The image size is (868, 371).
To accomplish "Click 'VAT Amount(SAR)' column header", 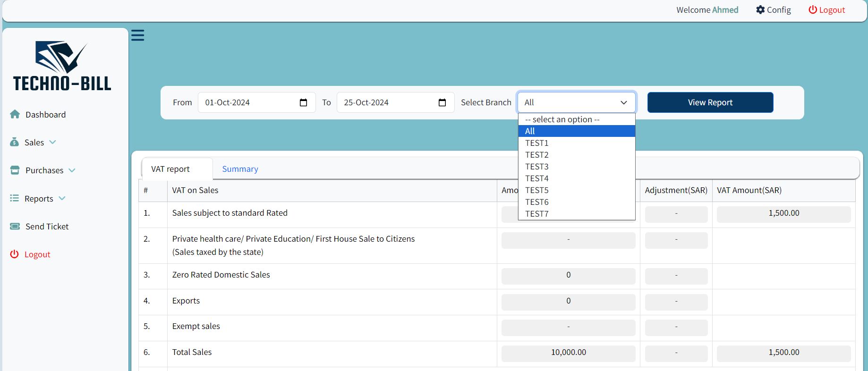I will click(749, 190).
